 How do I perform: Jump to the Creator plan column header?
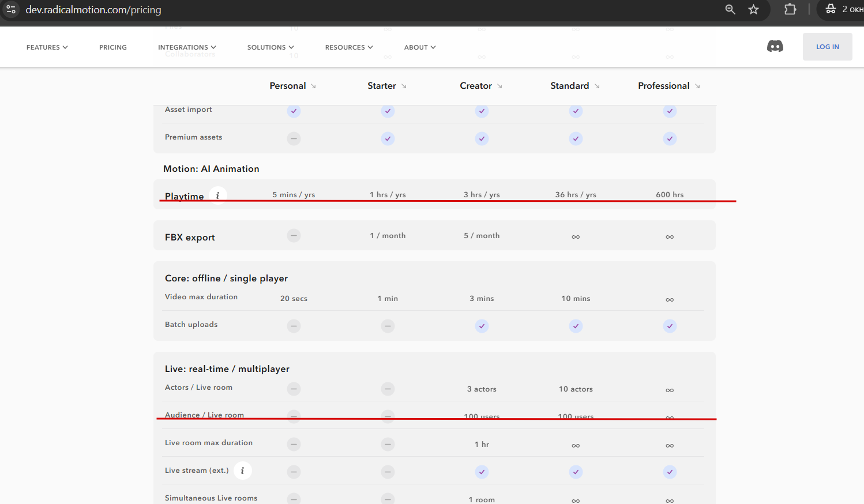pos(481,86)
